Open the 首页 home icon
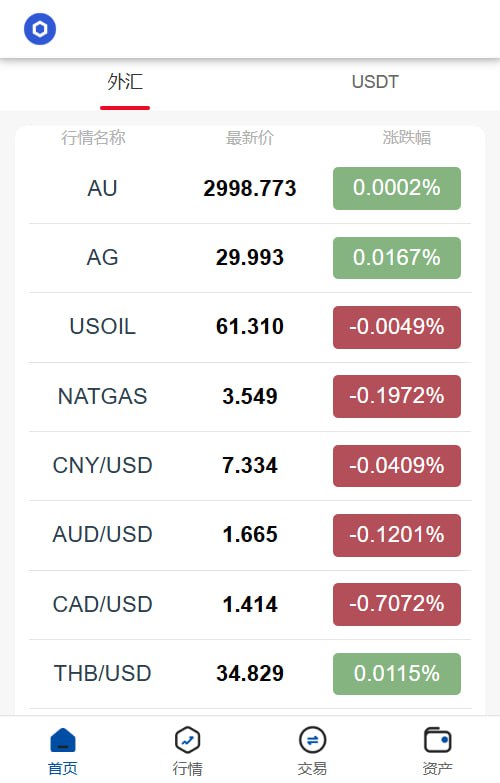The image size is (500, 783). click(x=62, y=740)
